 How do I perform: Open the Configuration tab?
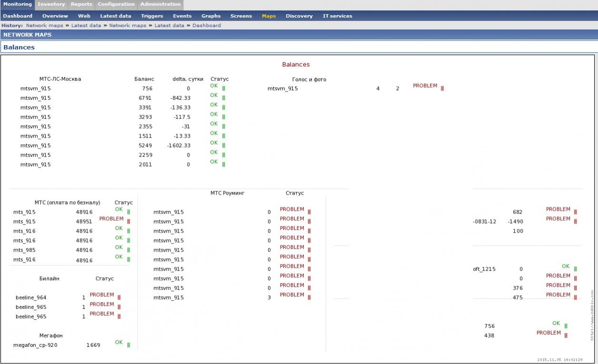pyautogui.click(x=116, y=4)
